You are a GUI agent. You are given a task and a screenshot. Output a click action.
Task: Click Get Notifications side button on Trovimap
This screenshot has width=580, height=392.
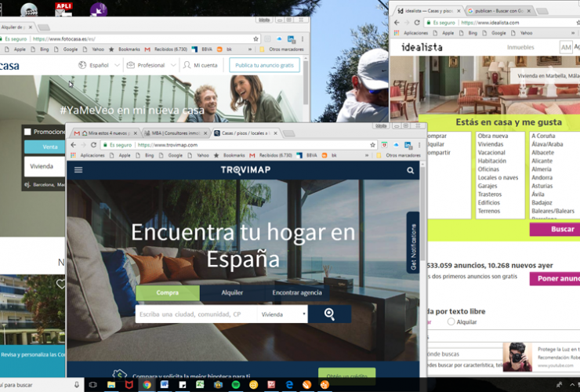pos(413,242)
